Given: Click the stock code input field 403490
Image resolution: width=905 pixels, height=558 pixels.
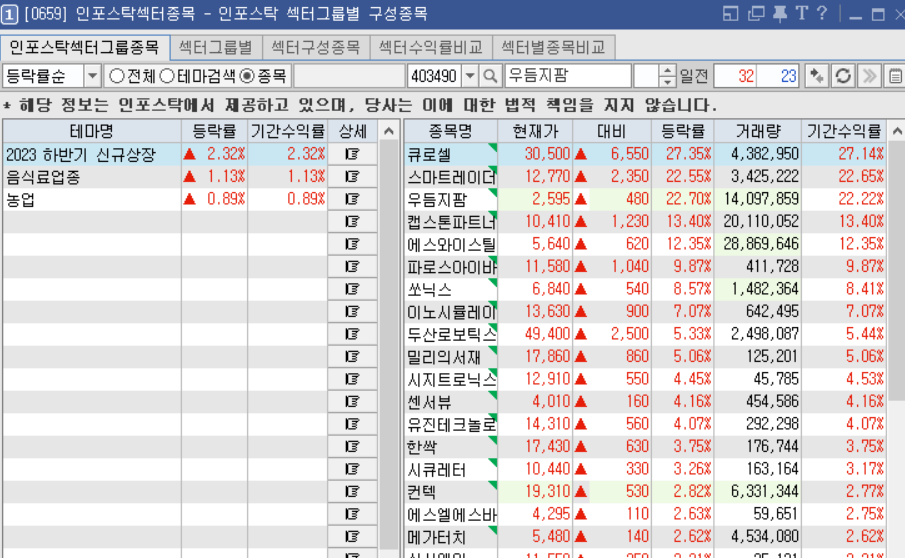Looking at the screenshot, I should [434, 76].
